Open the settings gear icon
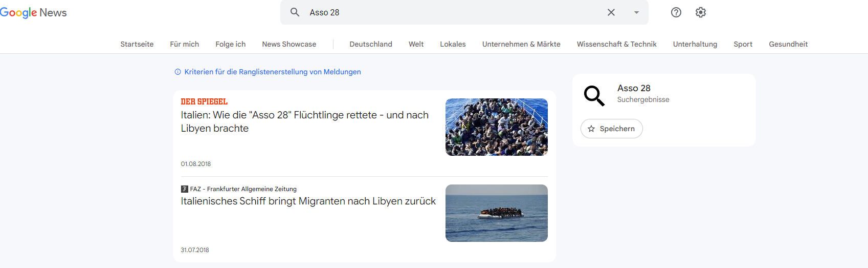Viewport: 868px width, 268px height. pyautogui.click(x=701, y=12)
